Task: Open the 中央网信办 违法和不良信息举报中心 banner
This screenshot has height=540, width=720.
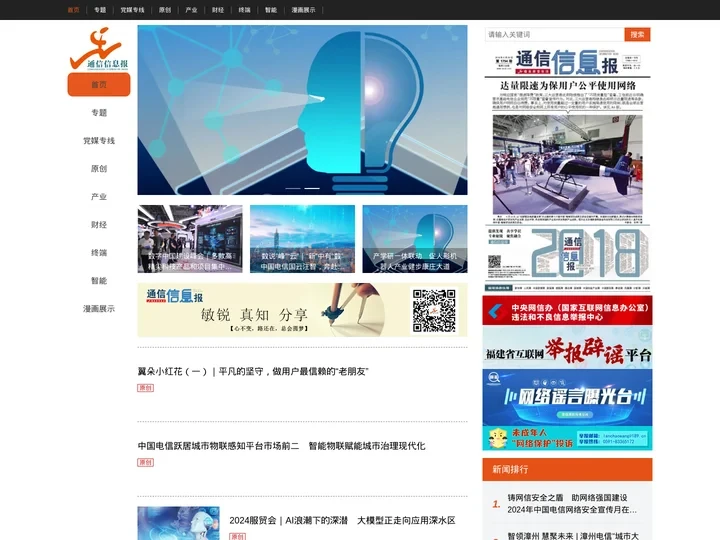Action: click(568, 311)
